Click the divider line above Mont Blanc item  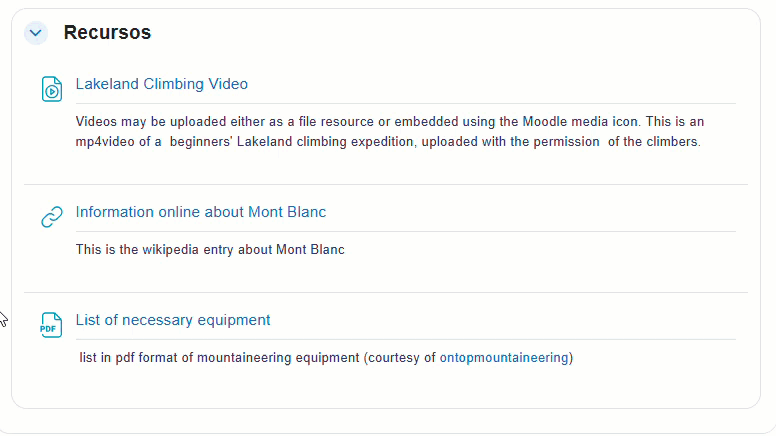coord(386,185)
